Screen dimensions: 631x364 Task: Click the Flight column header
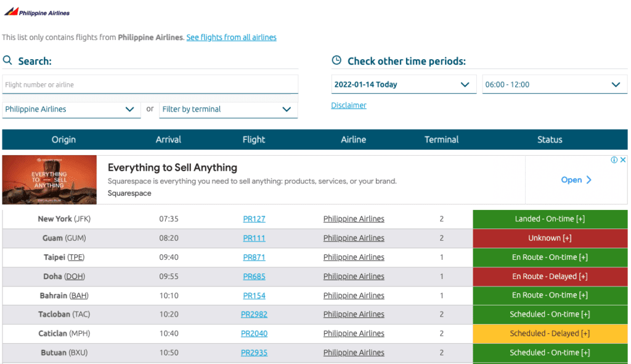(254, 140)
